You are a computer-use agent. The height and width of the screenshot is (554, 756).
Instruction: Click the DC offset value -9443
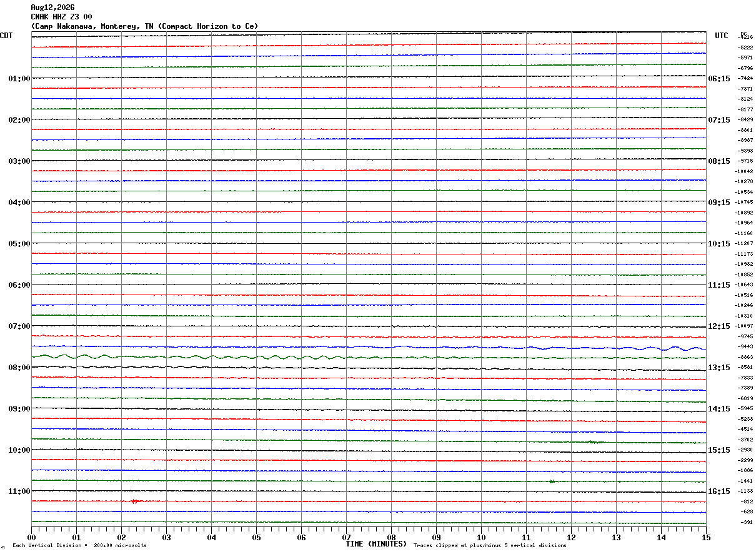pyautogui.click(x=745, y=347)
